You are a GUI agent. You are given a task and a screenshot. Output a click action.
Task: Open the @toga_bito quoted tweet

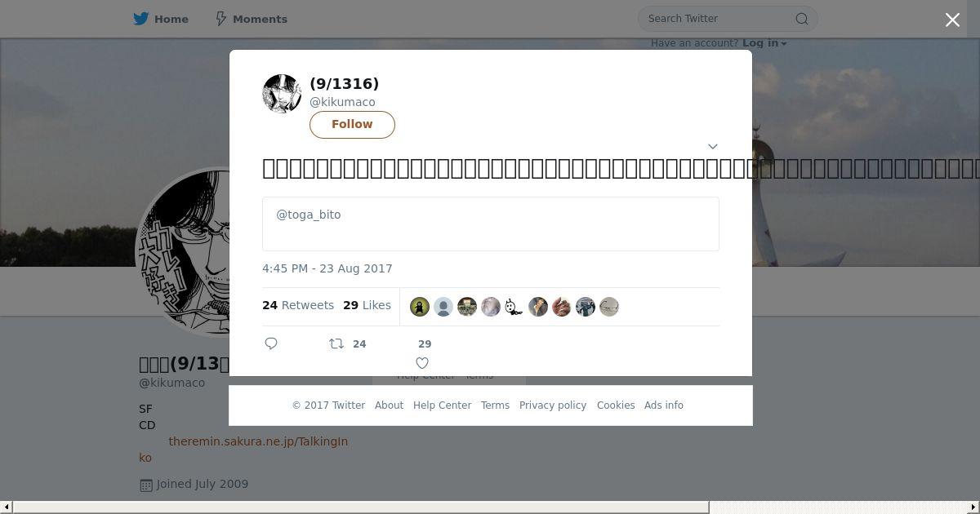491,224
